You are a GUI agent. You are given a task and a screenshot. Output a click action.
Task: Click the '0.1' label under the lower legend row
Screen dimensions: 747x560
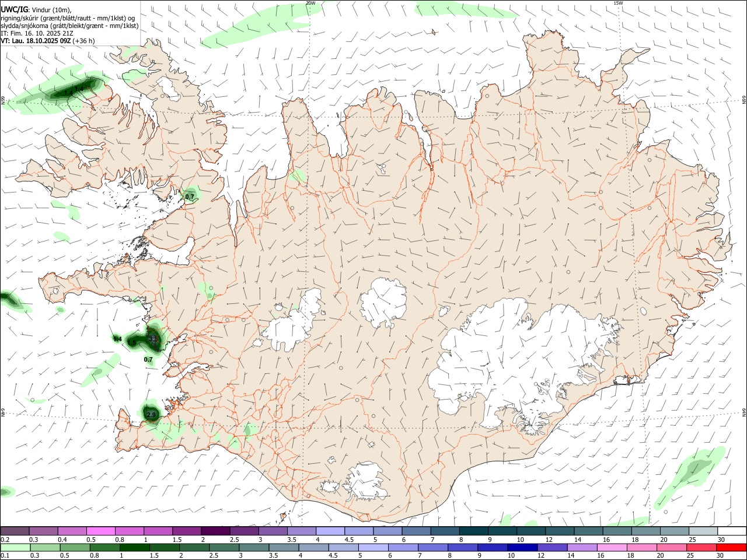pyautogui.click(x=5, y=556)
